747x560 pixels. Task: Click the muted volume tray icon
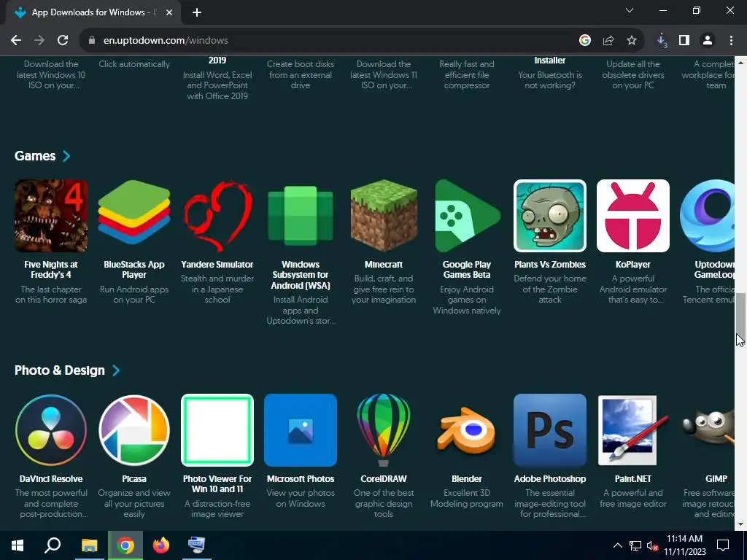pyautogui.click(x=652, y=545)
